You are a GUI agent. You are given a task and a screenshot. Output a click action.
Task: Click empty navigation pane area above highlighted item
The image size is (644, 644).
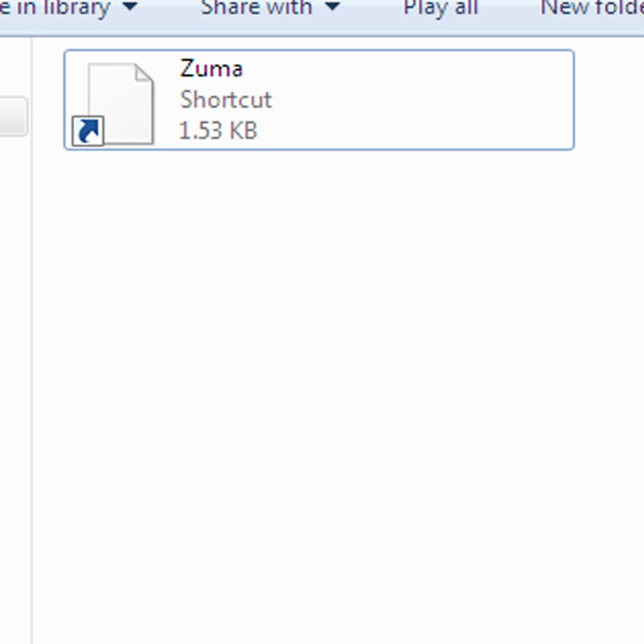[x=15, y=66]
